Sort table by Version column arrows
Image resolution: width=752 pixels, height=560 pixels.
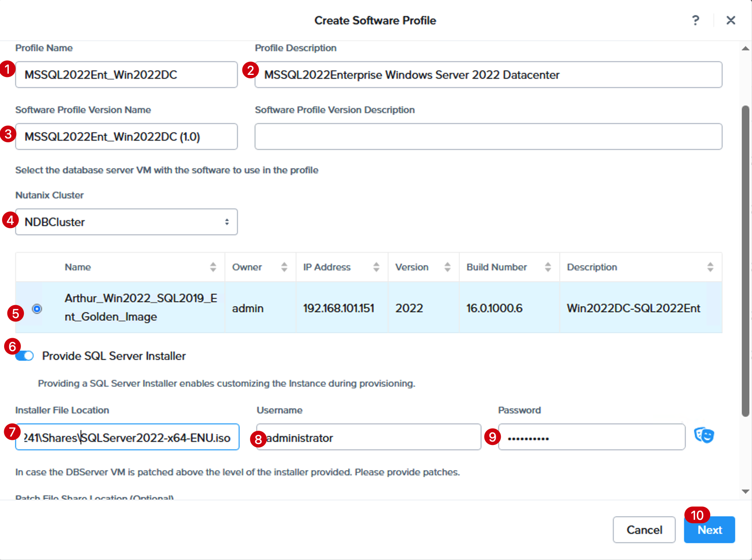[x=448, y=267]
